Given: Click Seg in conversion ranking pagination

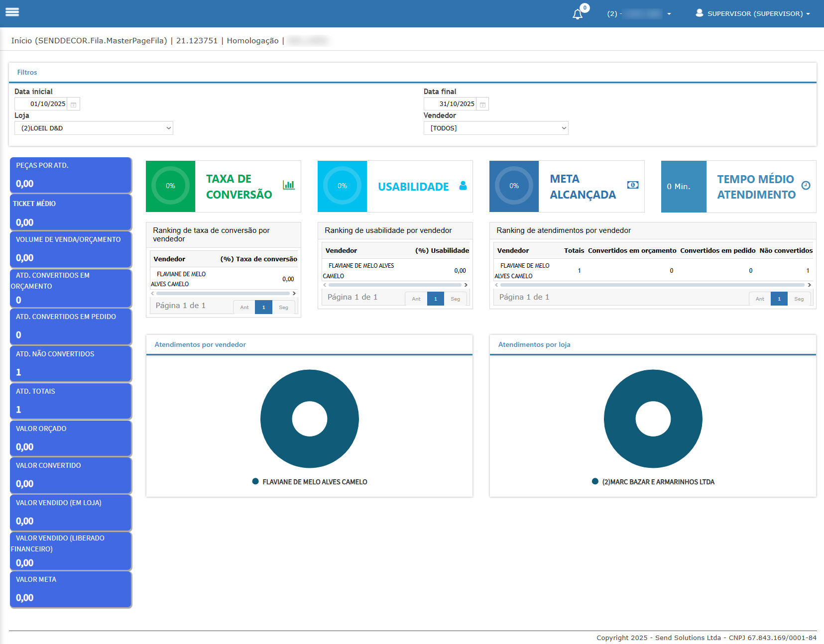Looking at the screenshot, I should coord(283,308).
